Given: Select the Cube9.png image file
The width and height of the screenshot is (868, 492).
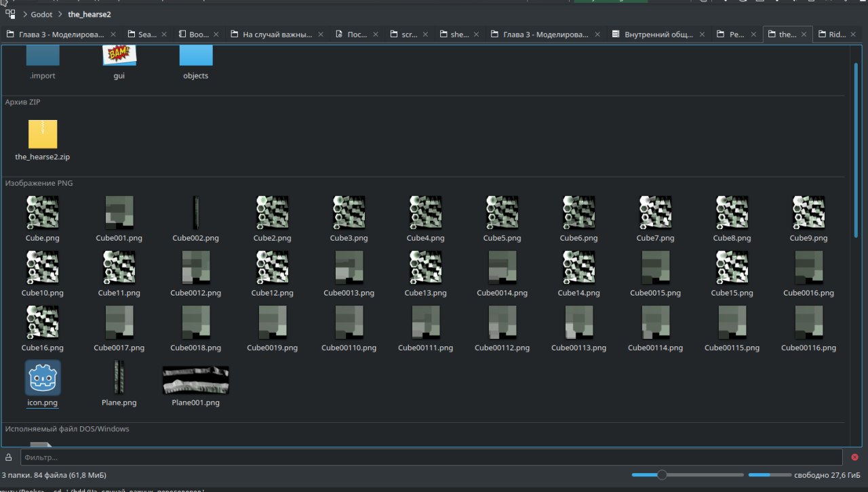Looking at the screenshot, I should pyautogui.click(x=808, y=213).
